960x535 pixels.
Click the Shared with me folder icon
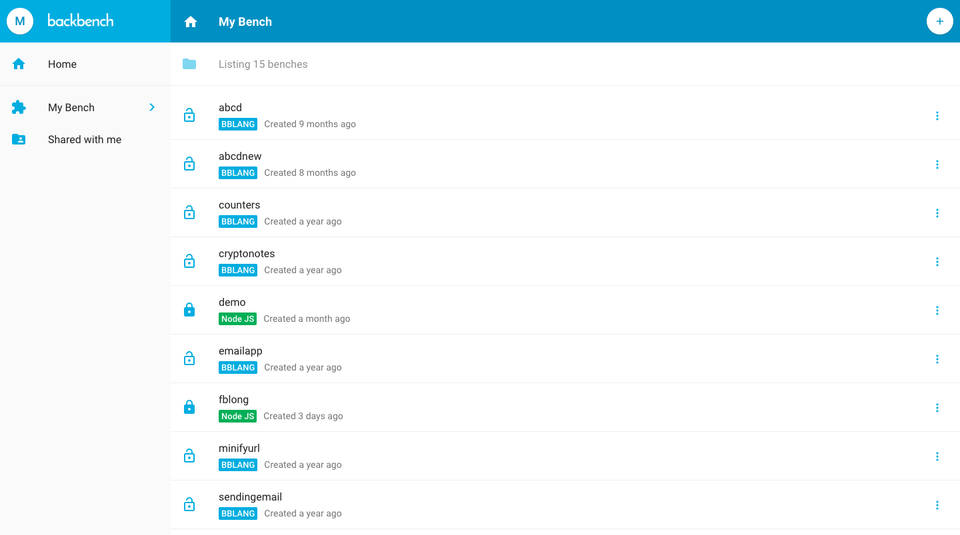pos(18,139)
